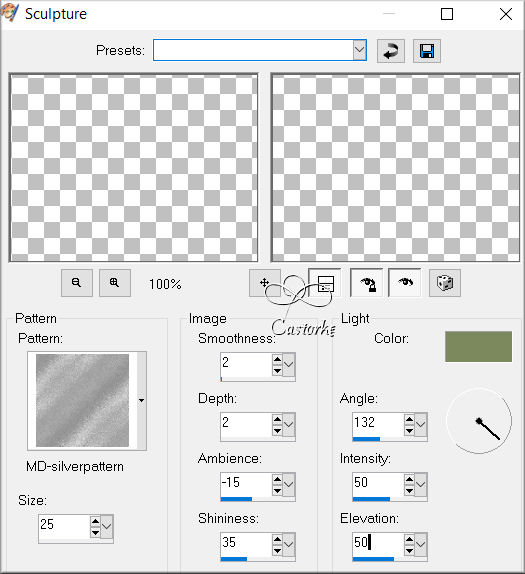Open the Angle value dropdown arrow
This screenshot has height=574, width=525.
pyautogui.click(x=421, y=424)
